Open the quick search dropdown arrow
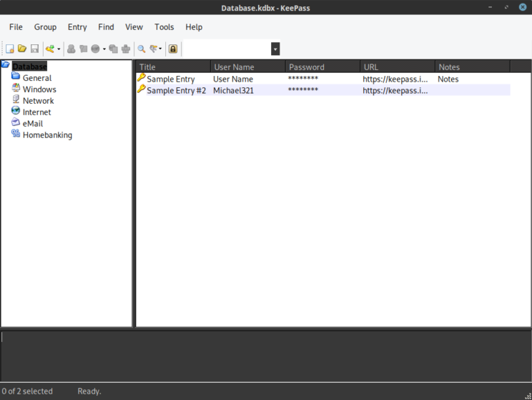The image size is (532, 400). [x=275, y=49]
